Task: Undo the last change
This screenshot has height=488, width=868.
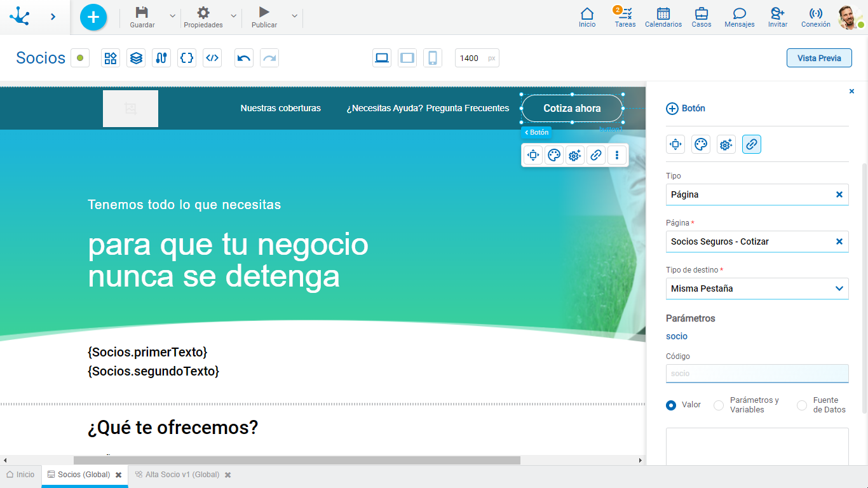Action: (x=244, y=58)
